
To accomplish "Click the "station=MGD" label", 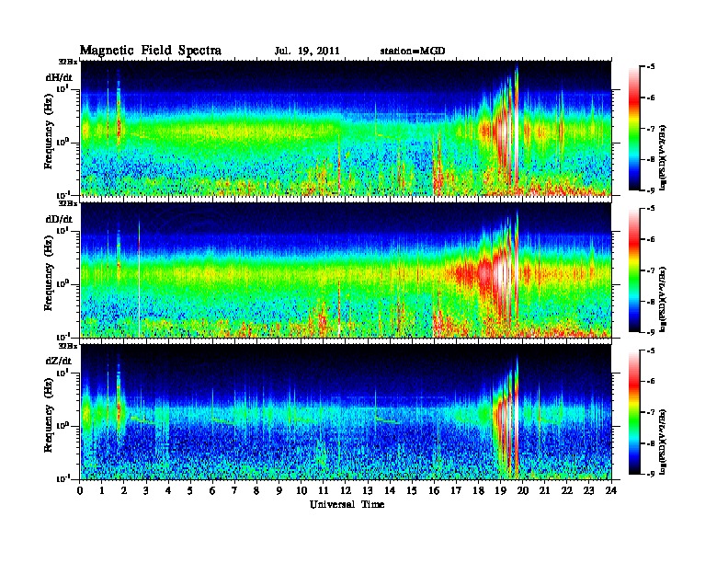I will click(413, 52).
